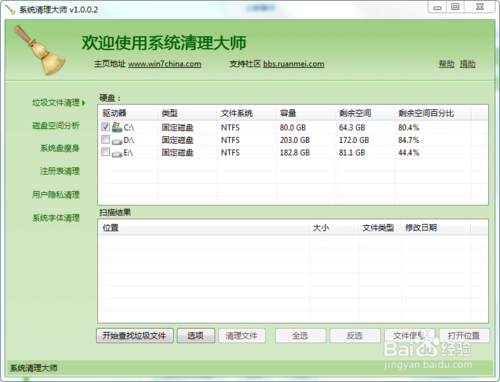The width and height of the screenshot is (500, 382).
Task: Click the 64.3 GB free space value
Action: pyautogui.click(x=352, y=127)
